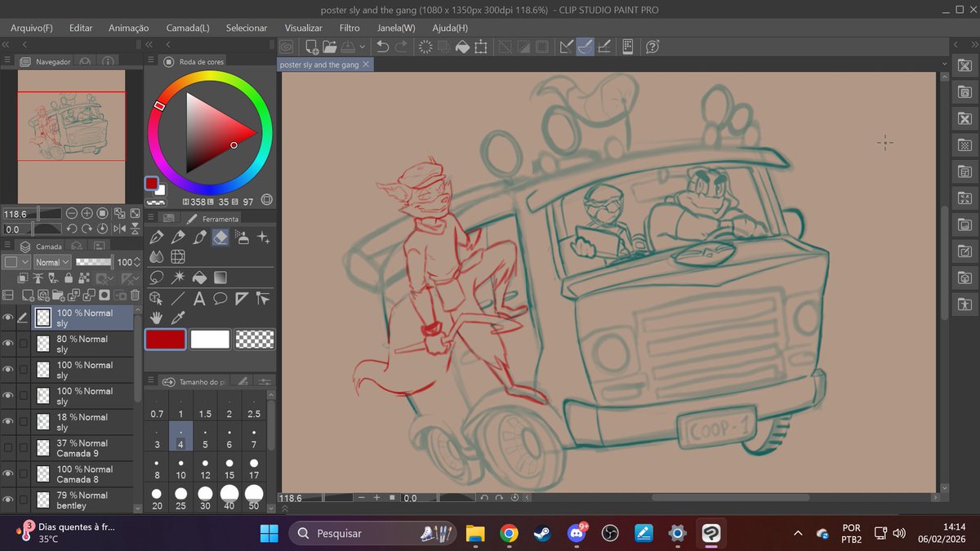Hide the 80 % Normal sly layer
Viewport: 980px width, 551px height.
pyautogui.click(x=8, y=344)
